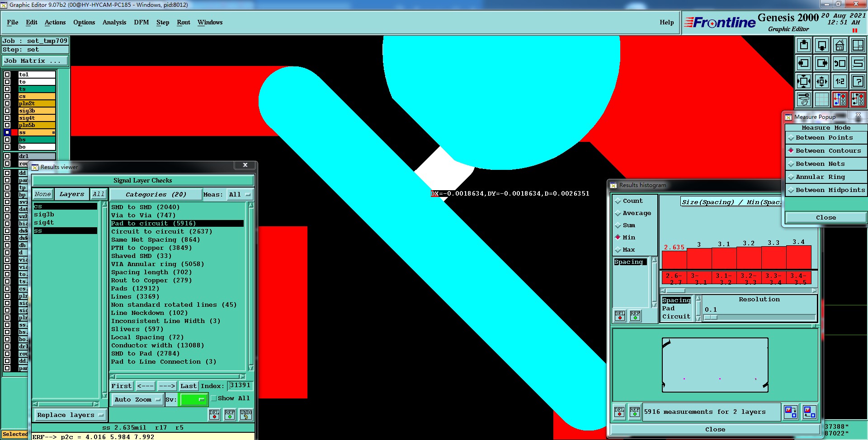Click the S-shaped serpentine path icon
Viewport: 868px width, 440px height.
tap(858, 63)
